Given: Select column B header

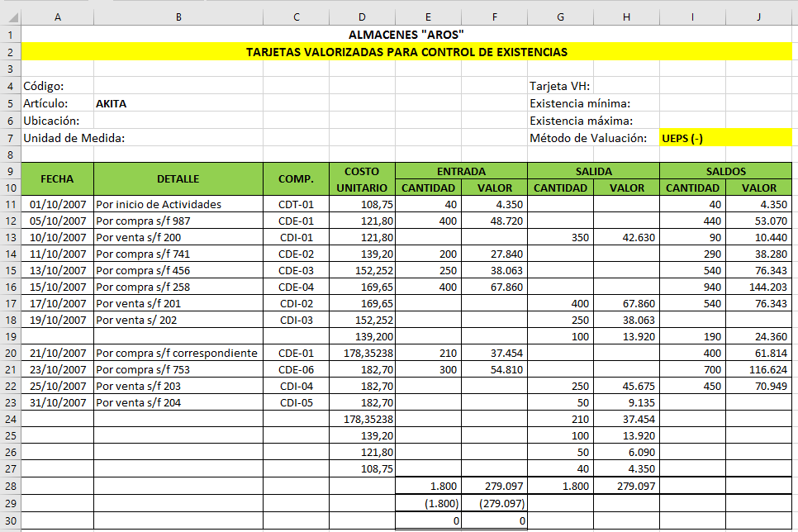Looking at the screenshot, I should 178,17.
